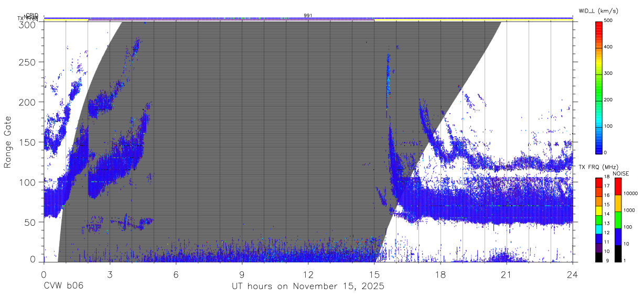The width and height of the screenshot is (644, 297).
Task: Click the '1000' label on the NOISE scale
Action: [x=628, y=210]
